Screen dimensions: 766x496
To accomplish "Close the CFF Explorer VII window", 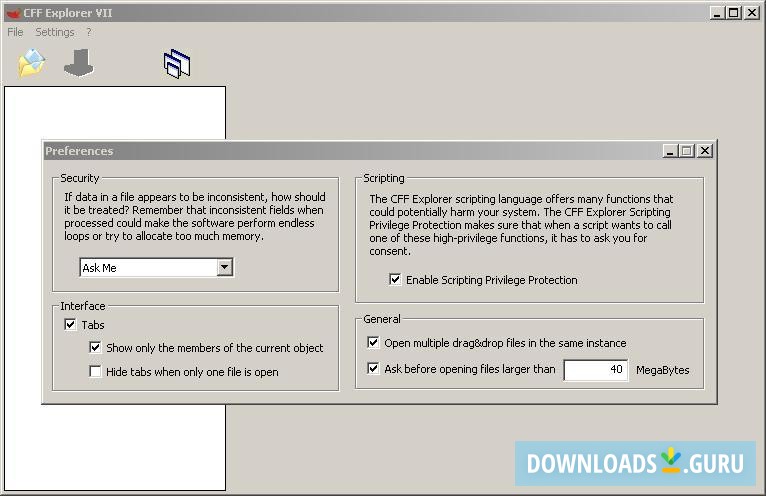I will 751,13.
